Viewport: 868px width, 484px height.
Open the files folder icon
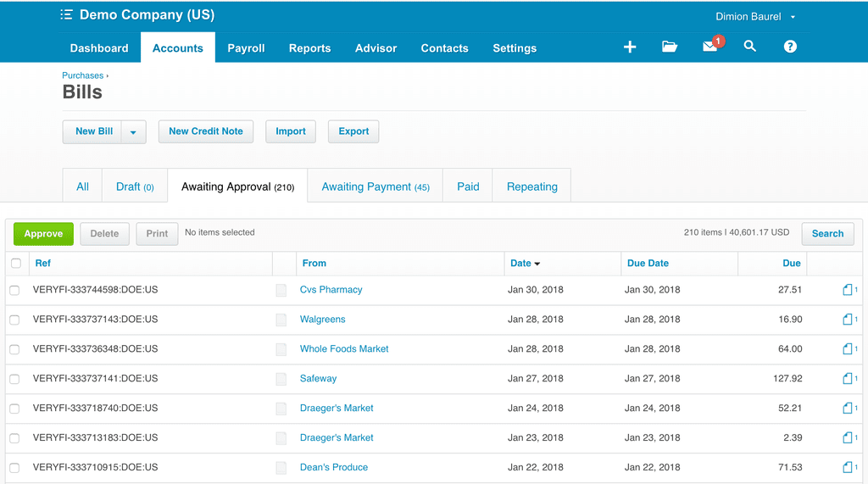click(670, 47)
